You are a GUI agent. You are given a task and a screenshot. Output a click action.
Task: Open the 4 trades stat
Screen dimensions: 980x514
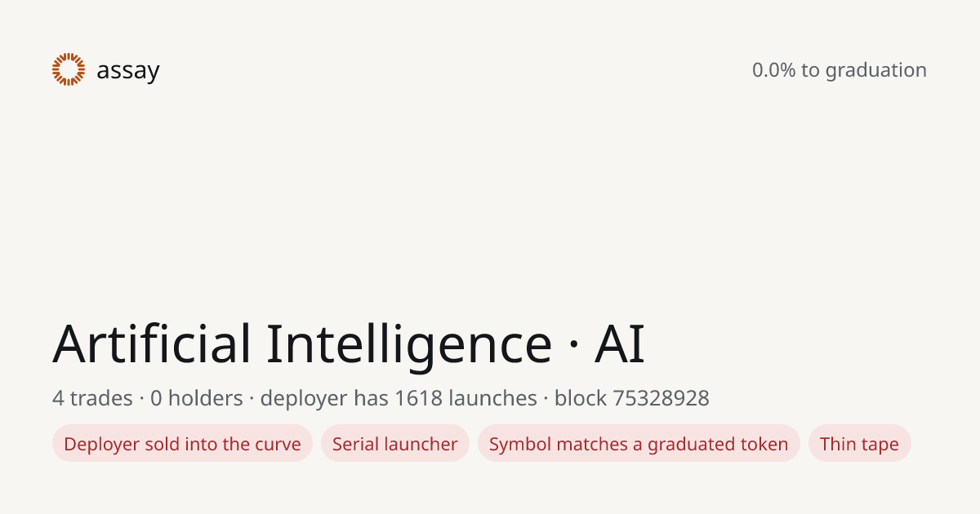[92, 398]
